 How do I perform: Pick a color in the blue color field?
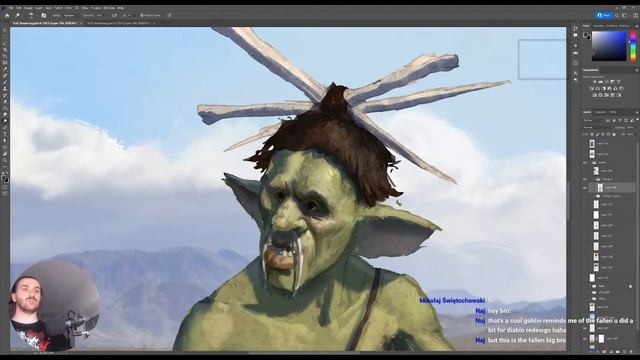point(609,46)
